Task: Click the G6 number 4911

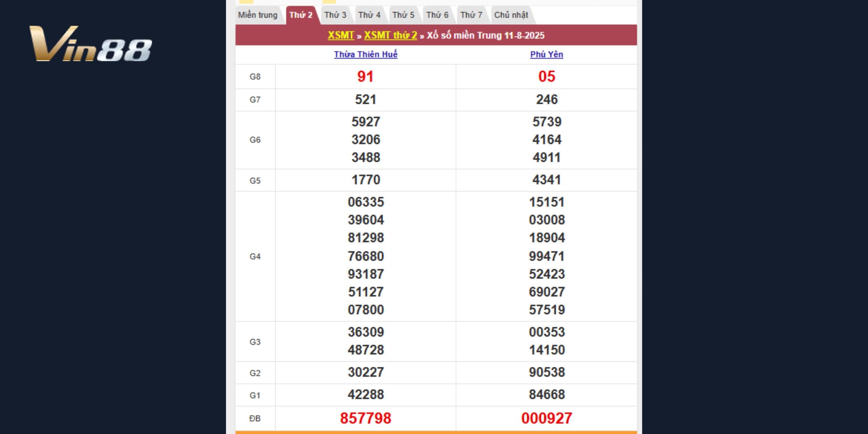Action: coord(547,158)
